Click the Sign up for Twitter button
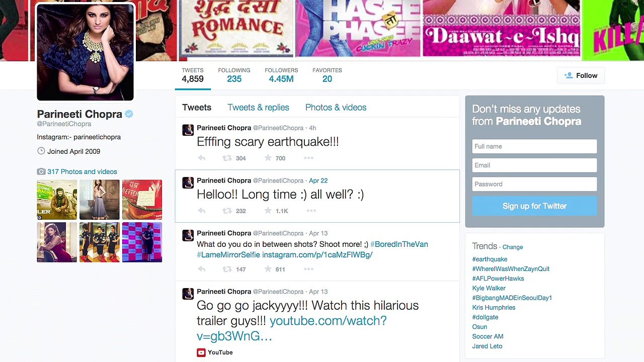The image size is (644, 362). pos(534,206)
